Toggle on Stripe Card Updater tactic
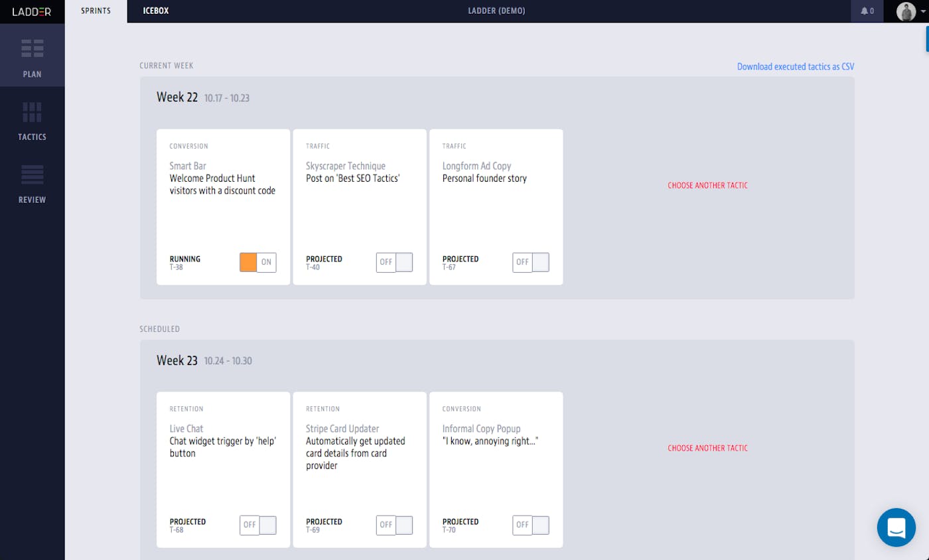929x560 pixels. pos(394,525)
